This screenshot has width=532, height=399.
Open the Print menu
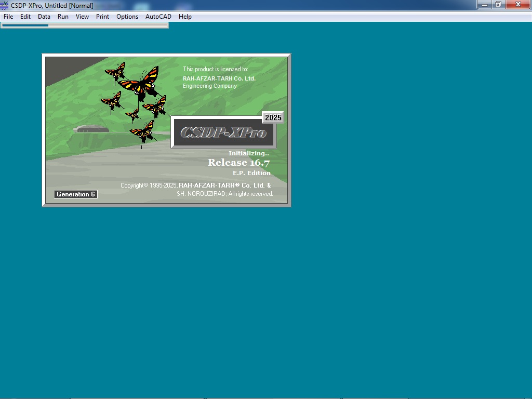point(102,16)
